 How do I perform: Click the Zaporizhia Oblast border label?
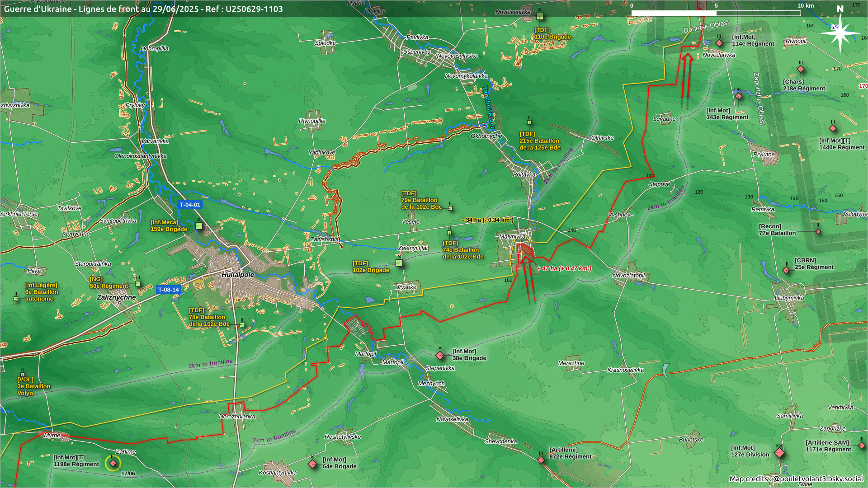click(x=759, y=99)
